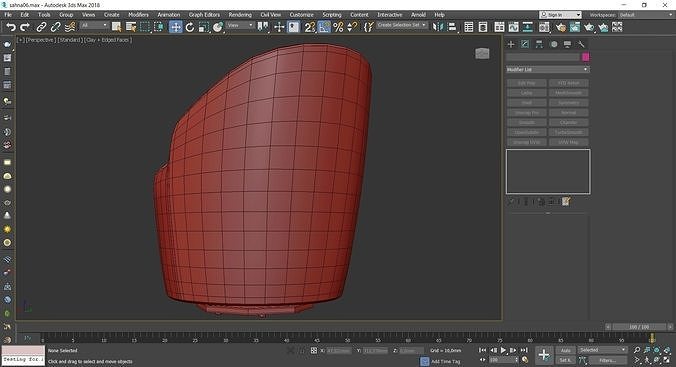Toggle the Percent Snap button

pyautogui.click(x=338, y=27)
